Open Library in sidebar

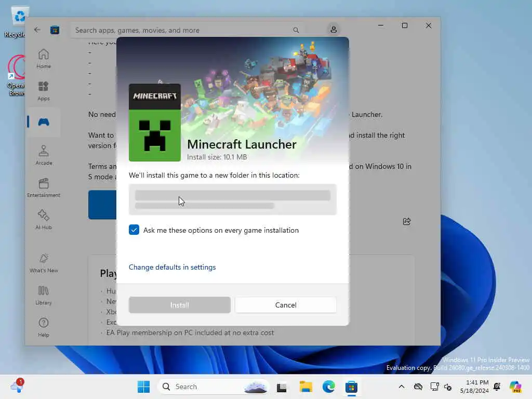point(44,295)
